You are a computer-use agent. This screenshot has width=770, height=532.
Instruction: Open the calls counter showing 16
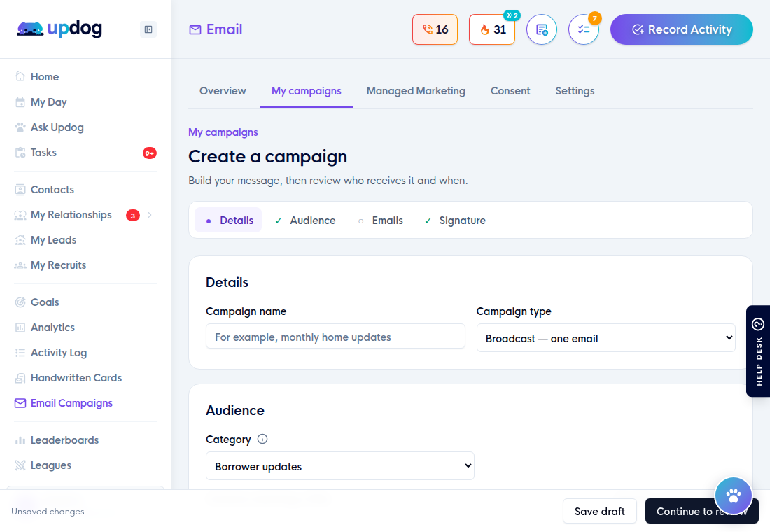pos(435,29)
